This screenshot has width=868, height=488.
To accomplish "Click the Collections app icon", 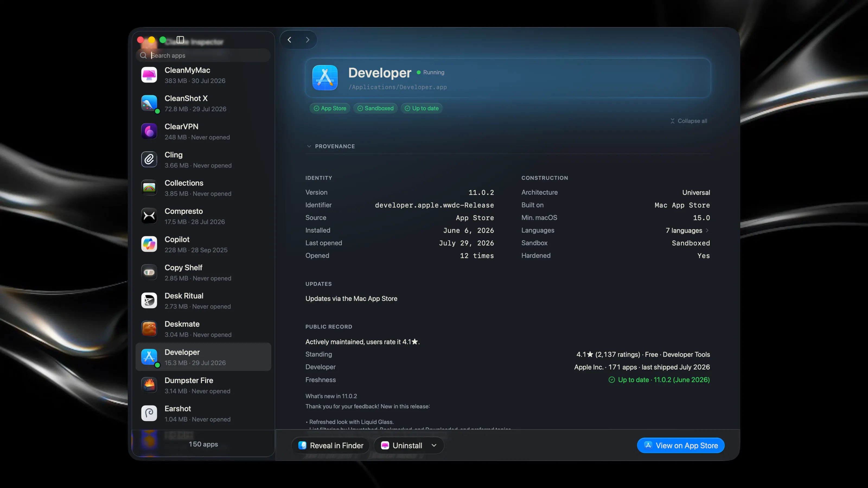I will pyautogui.click(x=149, y=188).
